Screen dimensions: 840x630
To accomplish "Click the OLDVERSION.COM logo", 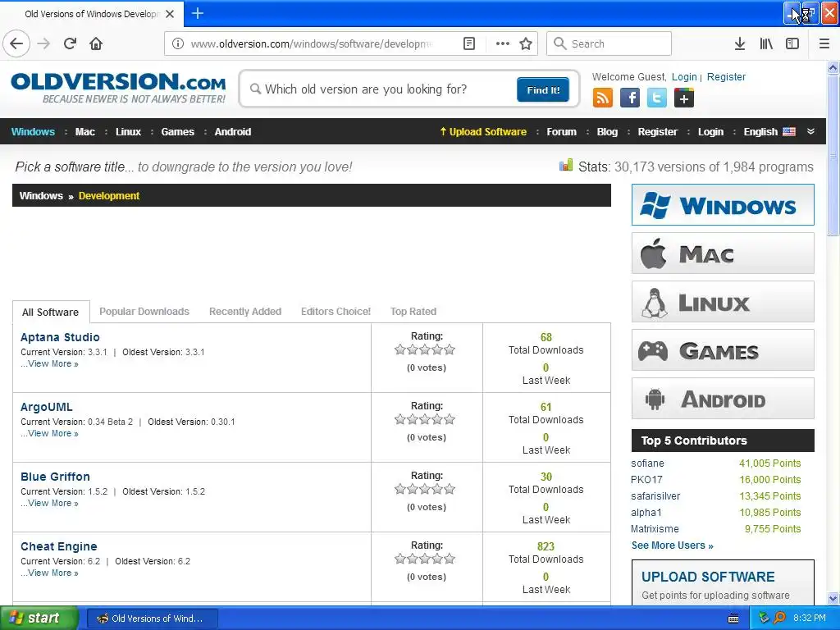I will 118,88.
